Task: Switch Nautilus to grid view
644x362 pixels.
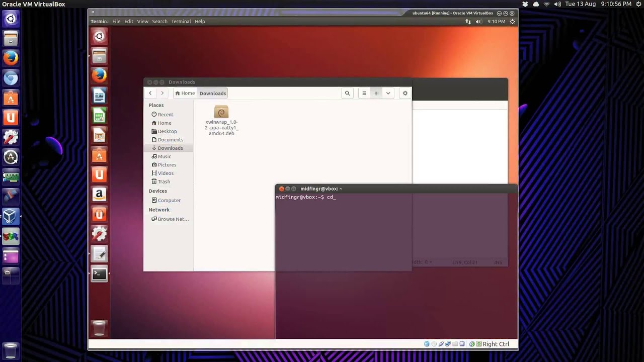Action: [376, 93]
